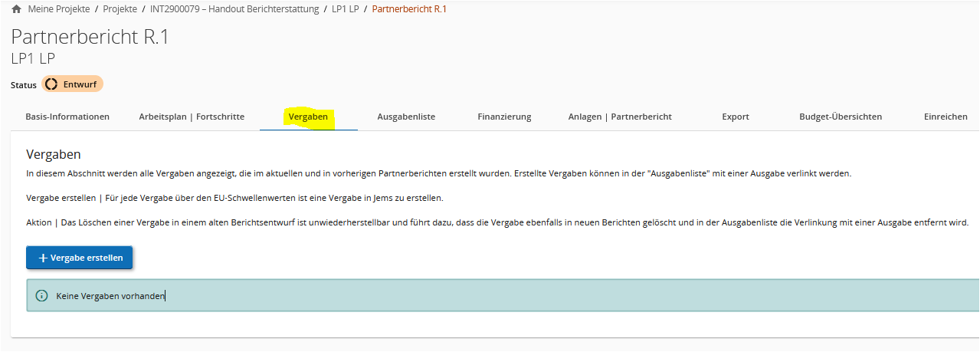Click the plus icon on Vergabe erstellen
The width and height of the screenshot is (980, 352).
point(43,258)
